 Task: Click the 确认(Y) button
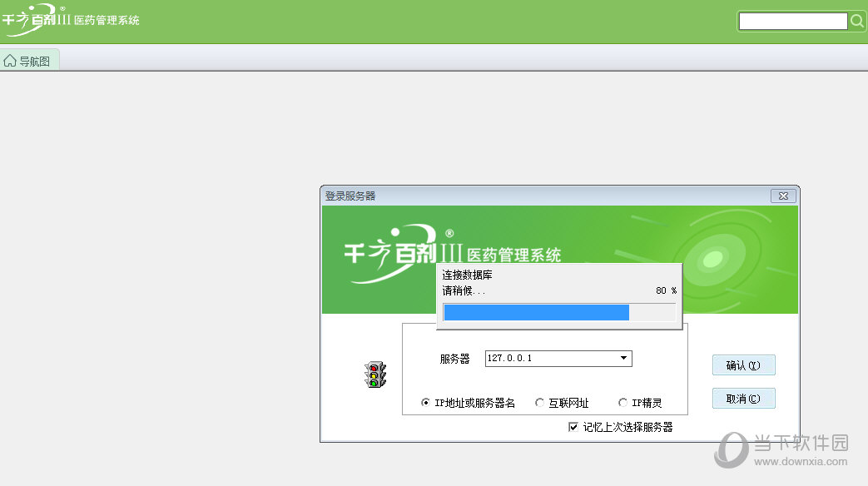tap(743, 365)
